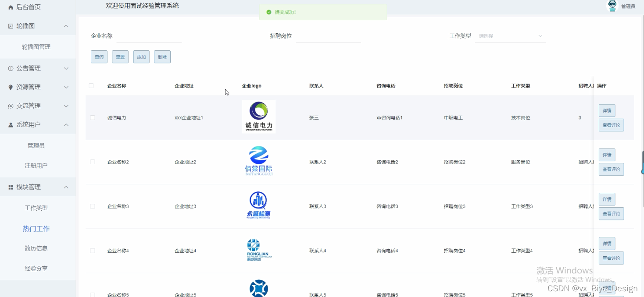Click the 招聘岗位 column header
This screenshot has height=297, width=644.
[453, 86]
